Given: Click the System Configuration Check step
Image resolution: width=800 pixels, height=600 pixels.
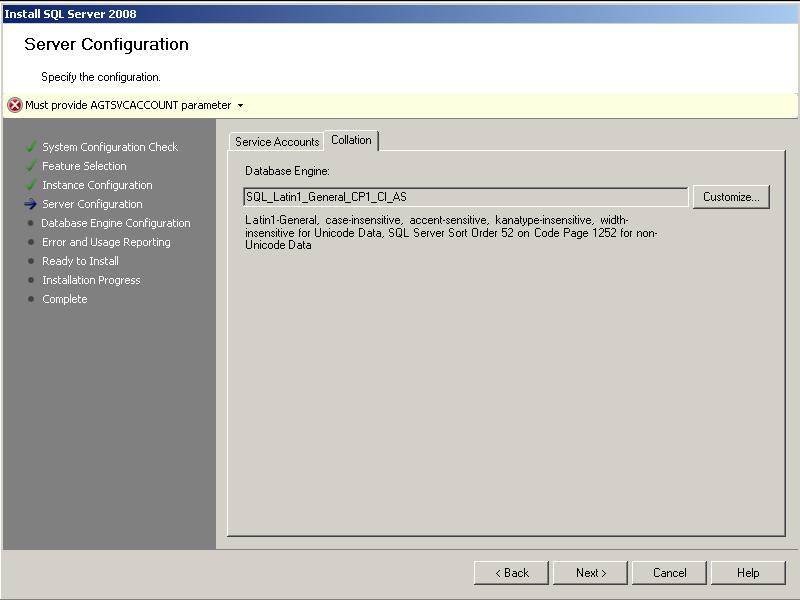Looking at the screenshot, I should point(110,147).
